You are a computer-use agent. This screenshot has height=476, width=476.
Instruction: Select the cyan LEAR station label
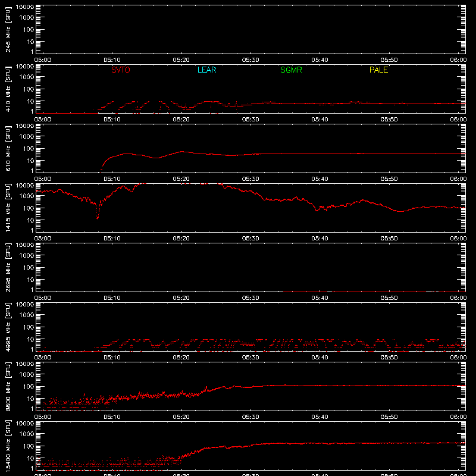[x=206, y=70]
